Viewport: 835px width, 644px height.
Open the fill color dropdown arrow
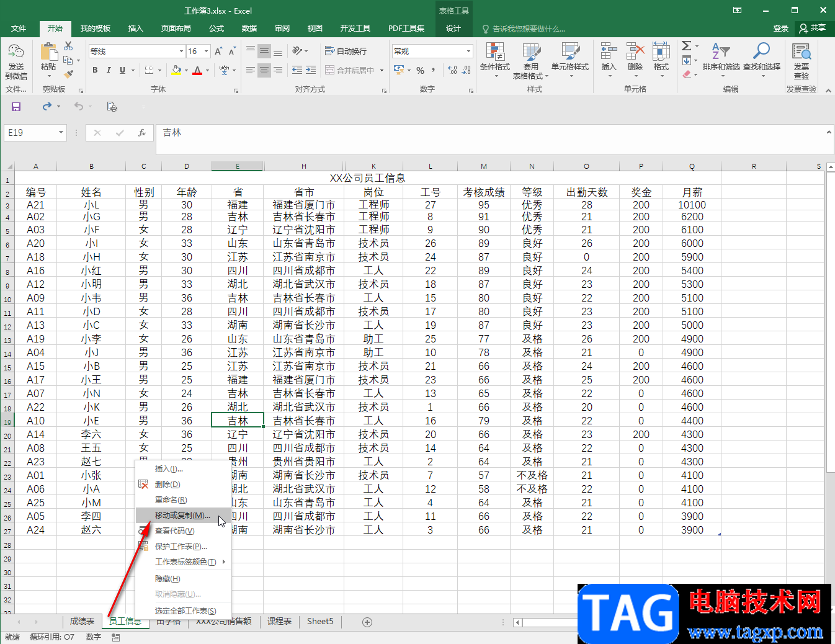click(x=185, y=70)
